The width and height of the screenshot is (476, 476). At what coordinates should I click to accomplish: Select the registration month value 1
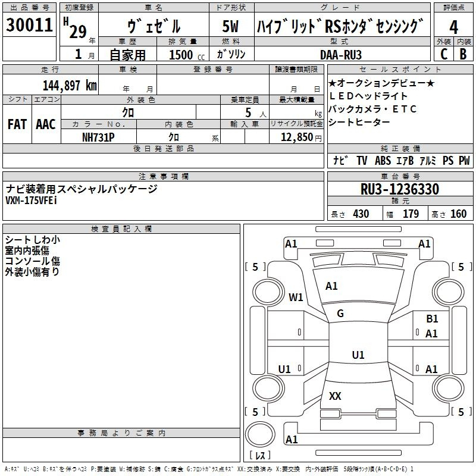tap(79, 54)
